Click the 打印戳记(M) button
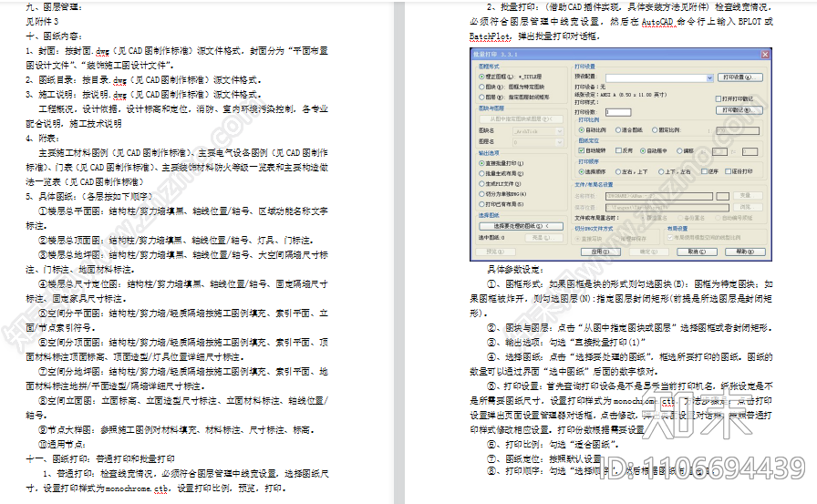The height and width of the screenshot is (504, 817). pyautogui.click(x=739, y=110)
